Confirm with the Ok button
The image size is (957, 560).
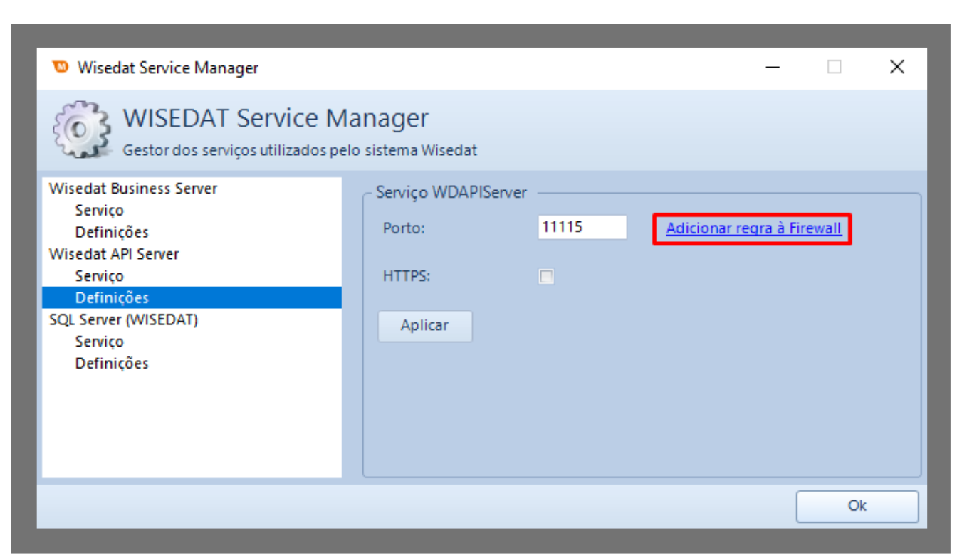point(857,506)
